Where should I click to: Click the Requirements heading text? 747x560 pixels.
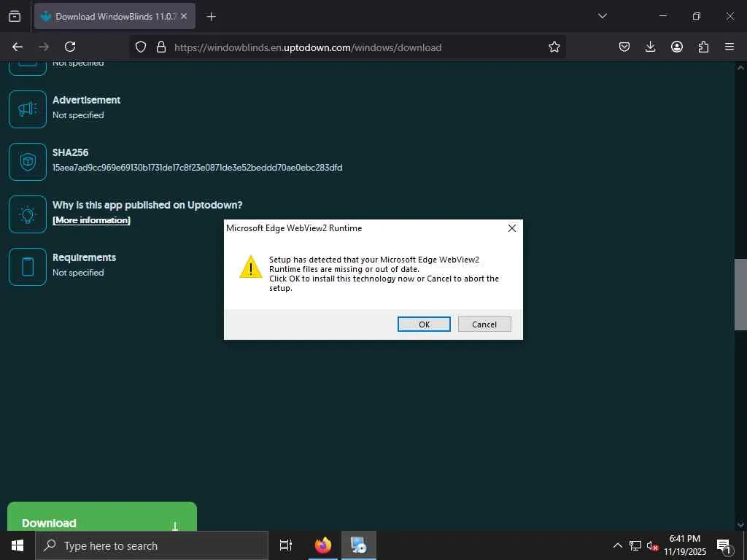tap(85, 257)
